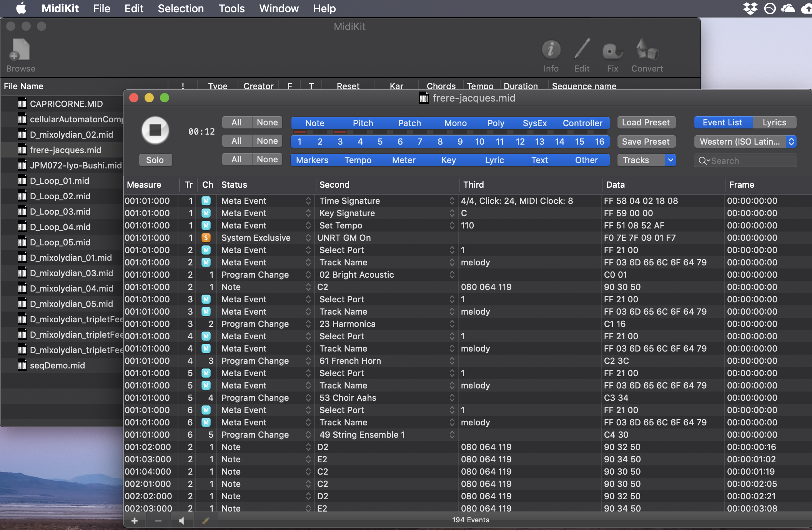
Task: Open Second column stepper on Set Tempo row
Action: pyautogui.click(x=452, y=225)
